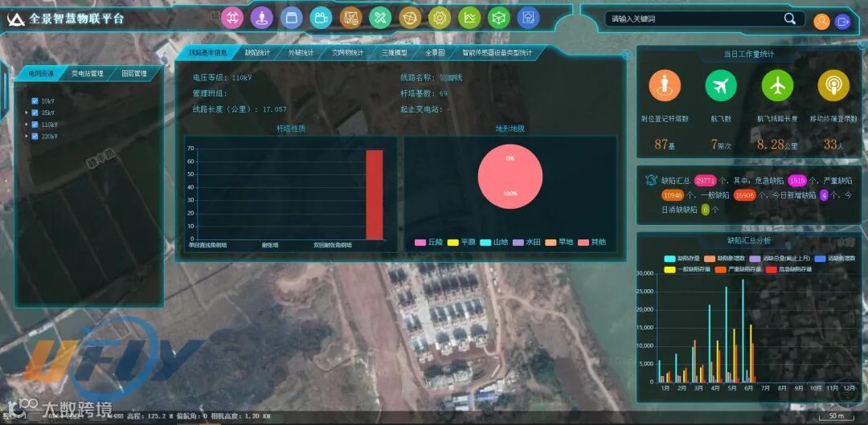Toggle 水田 legend swatch in pie chart
This screenshot has height=425, width=868.
[518, 243]
